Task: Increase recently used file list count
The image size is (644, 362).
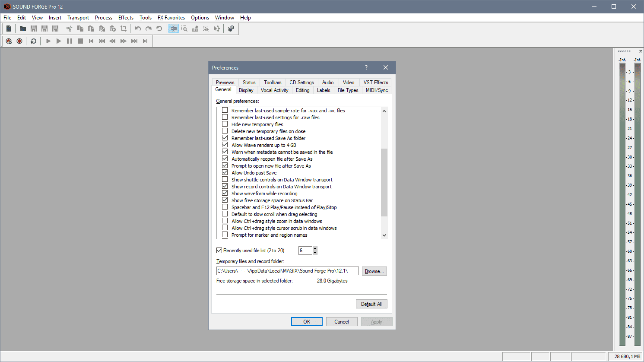Action: pos(315,248)
